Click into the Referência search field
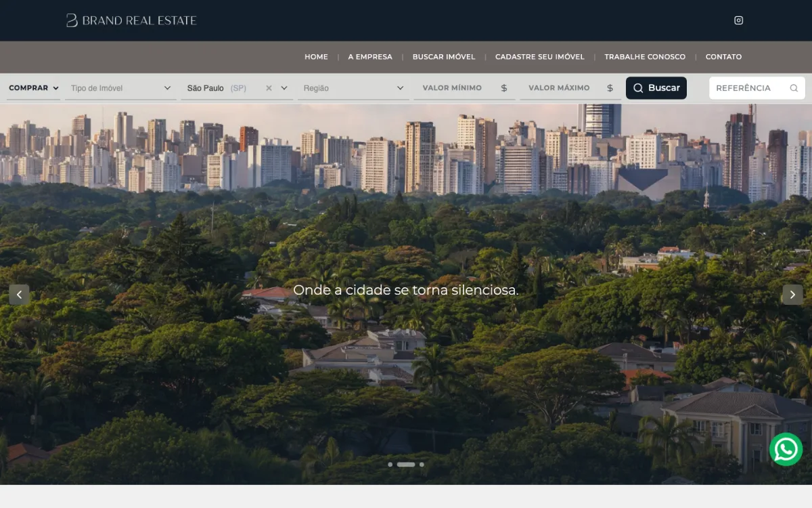The height and width of the screenshot is (508, 812). (x=757, y=88)
